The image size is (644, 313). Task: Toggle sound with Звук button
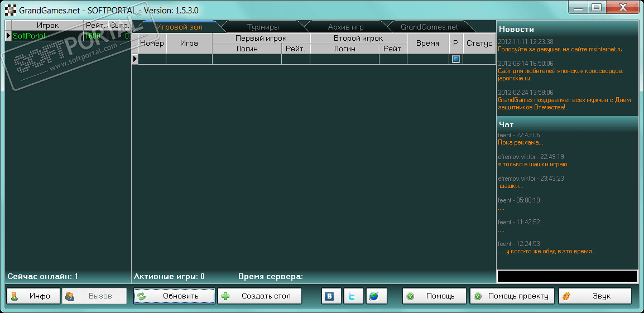(x=594, y=296)
